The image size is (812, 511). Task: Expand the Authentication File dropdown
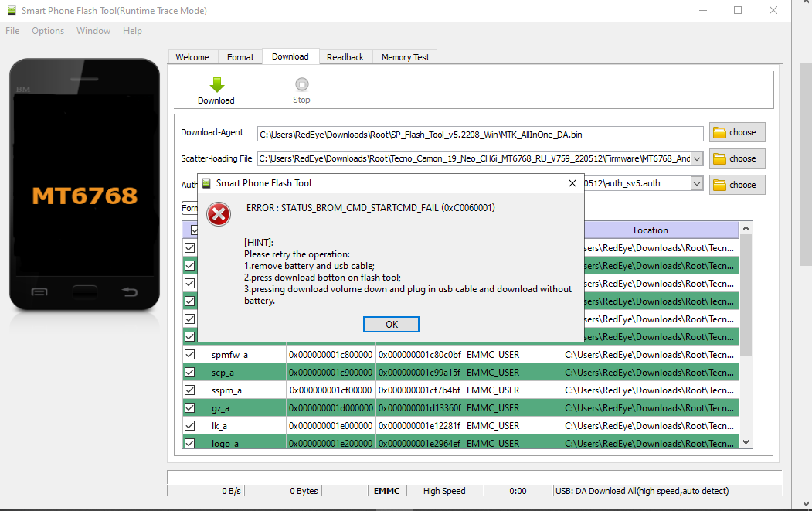coord(697,183)
